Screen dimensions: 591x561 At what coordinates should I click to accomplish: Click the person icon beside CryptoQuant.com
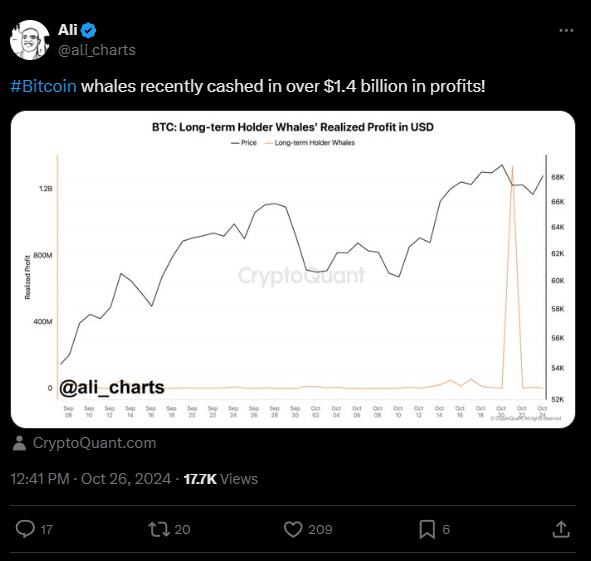19,443
